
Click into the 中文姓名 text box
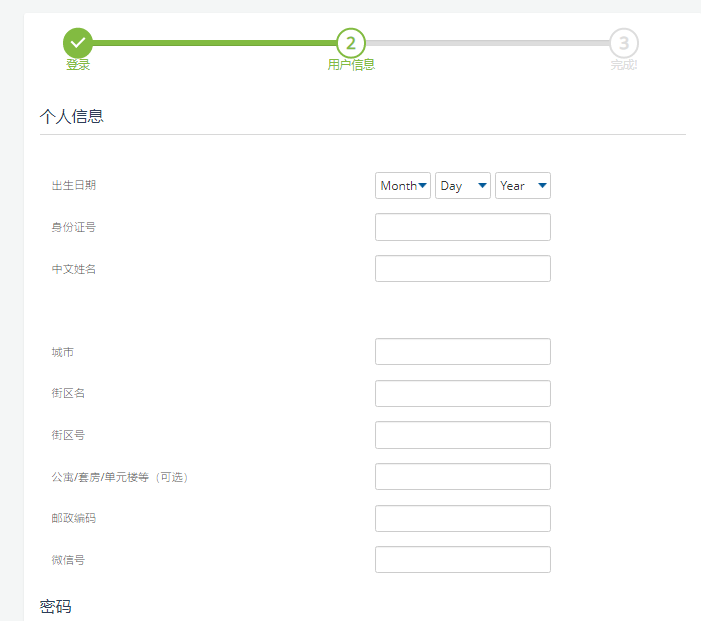click(462, 269)
